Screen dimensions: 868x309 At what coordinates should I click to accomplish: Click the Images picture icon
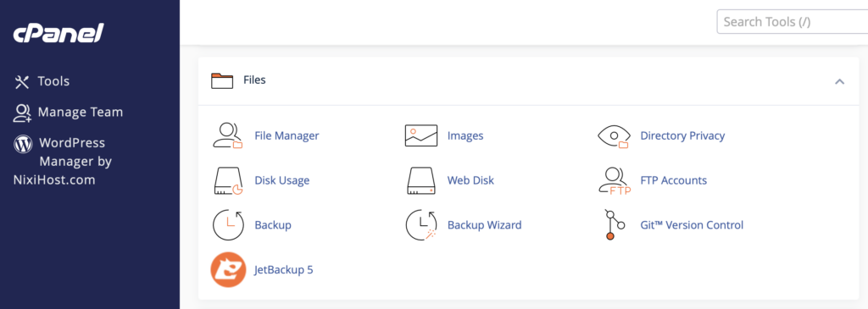(x=420, y=135)
